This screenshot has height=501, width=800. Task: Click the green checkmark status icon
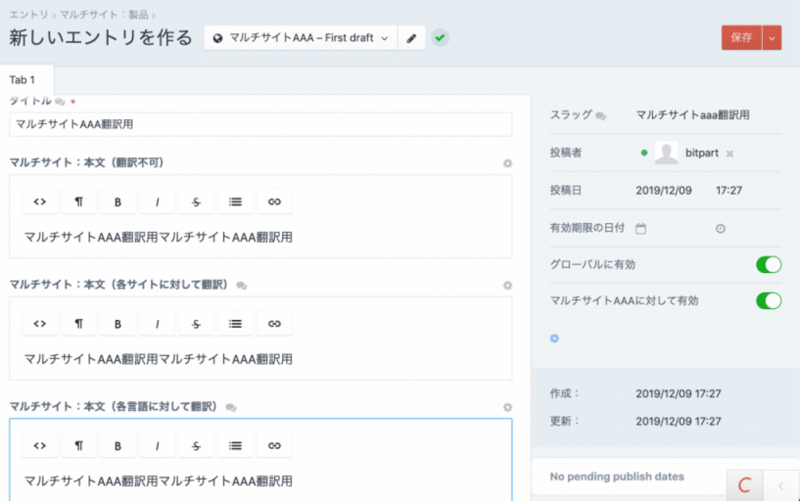440,38
